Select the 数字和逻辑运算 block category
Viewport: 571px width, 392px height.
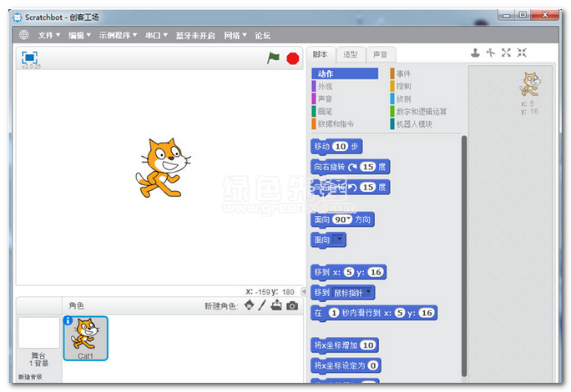pyautogui.click(x=418, y=112)
